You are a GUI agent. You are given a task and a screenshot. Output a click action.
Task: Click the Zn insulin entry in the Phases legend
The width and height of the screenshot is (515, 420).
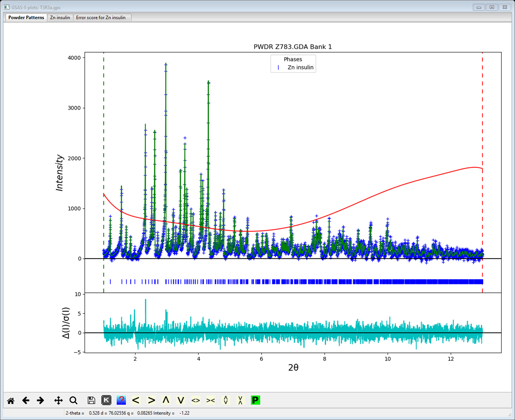click(299, 67)
